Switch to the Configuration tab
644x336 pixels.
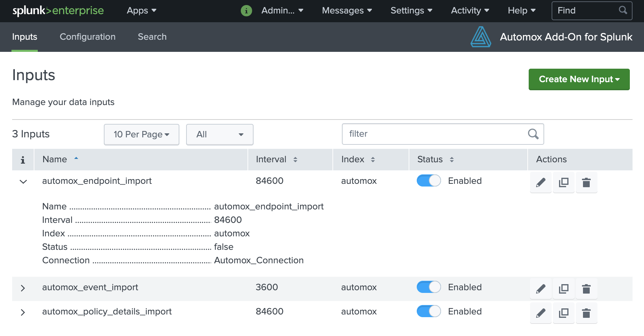pyautogui.click(x=88, y=37)
